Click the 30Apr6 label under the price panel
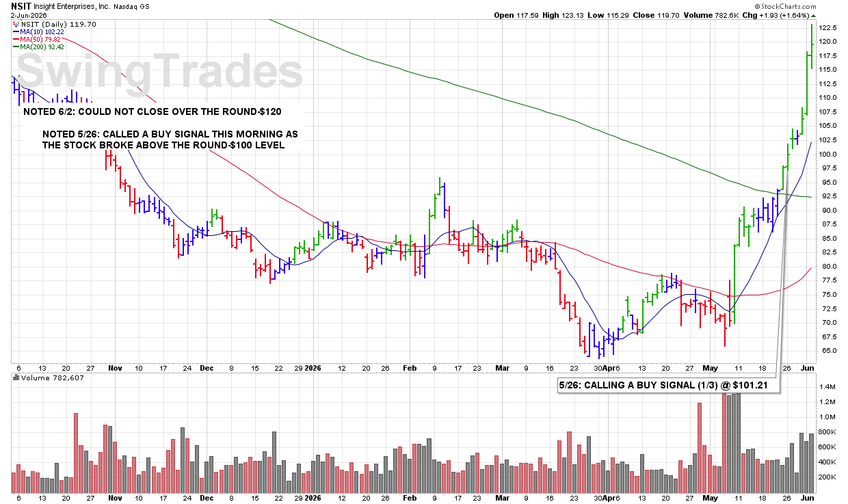The height and width of the screenshot is (504, 848). (607, 367)
